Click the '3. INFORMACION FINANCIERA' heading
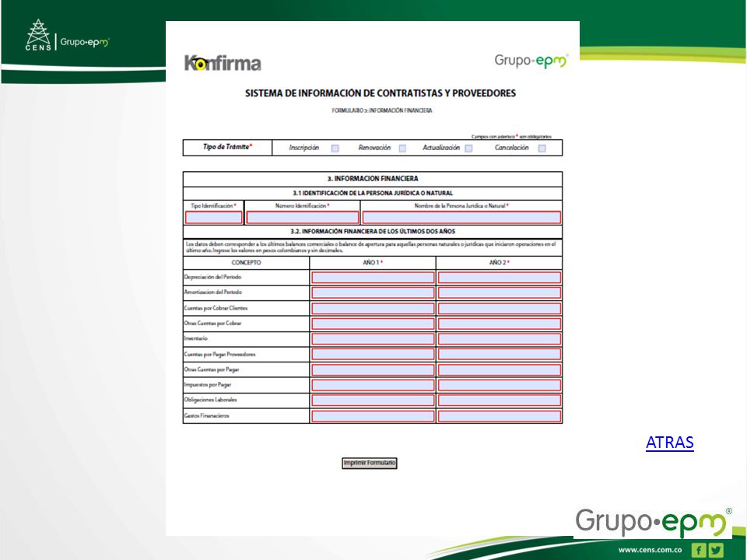This screenshot has width=747, height=560. coord(373,179)
